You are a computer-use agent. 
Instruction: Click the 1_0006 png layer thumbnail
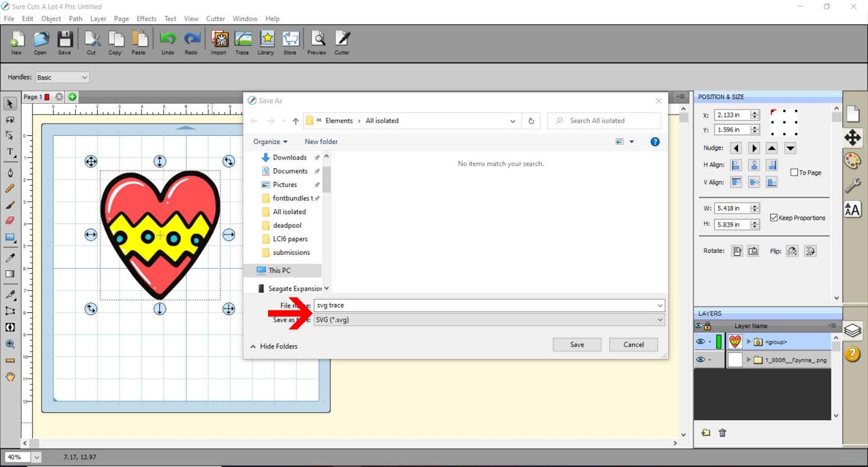pos(735,359)
